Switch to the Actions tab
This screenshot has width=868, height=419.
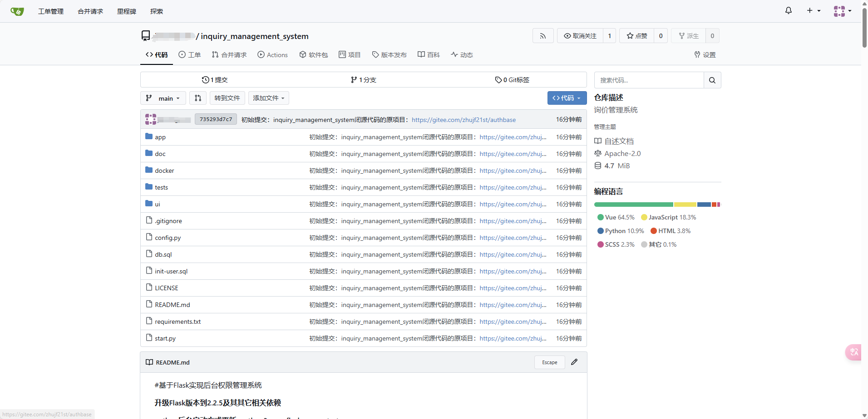click(x=272, y=54)
